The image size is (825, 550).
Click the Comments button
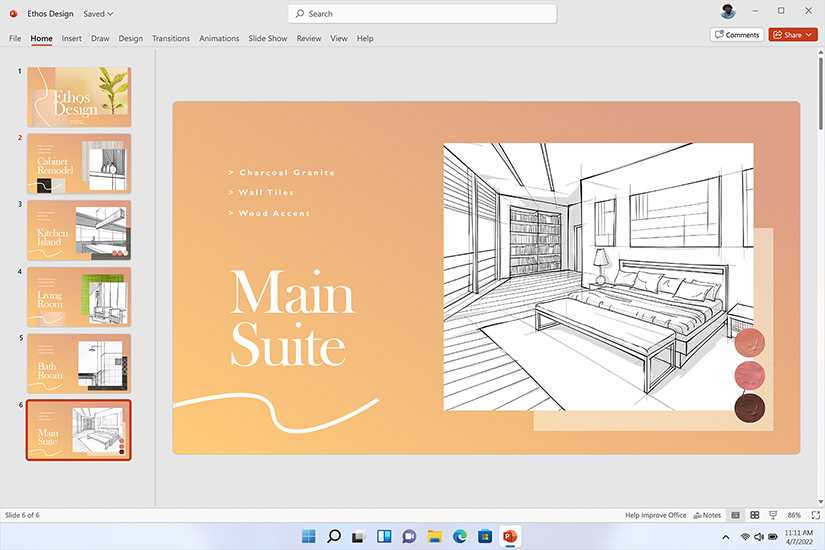(x=737, y=35)
